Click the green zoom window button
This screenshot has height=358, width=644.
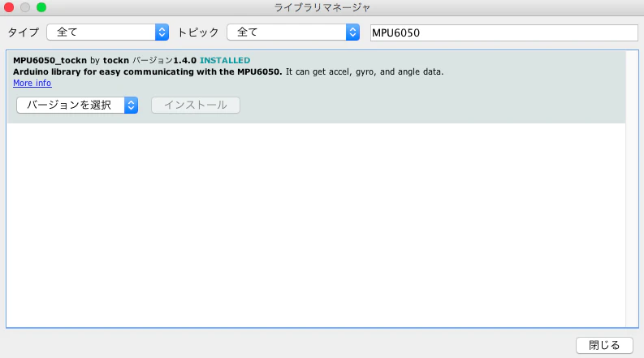point(41,7)
